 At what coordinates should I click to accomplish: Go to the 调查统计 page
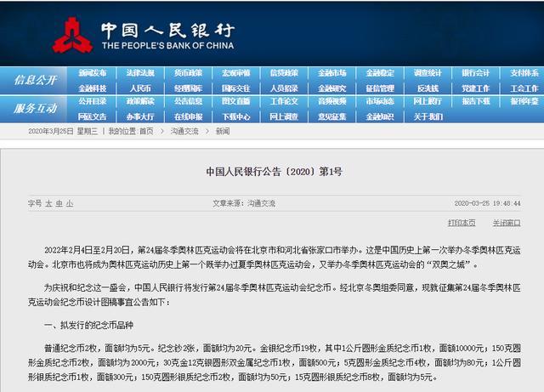(428, 73)
